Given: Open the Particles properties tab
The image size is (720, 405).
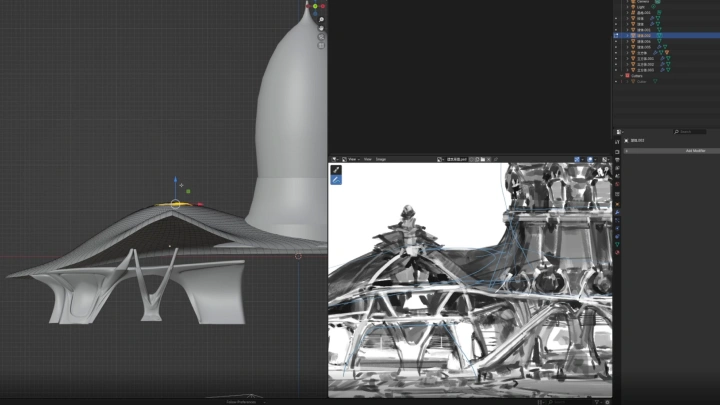Looking at the screenshot, I should click(x=617, y=220).
